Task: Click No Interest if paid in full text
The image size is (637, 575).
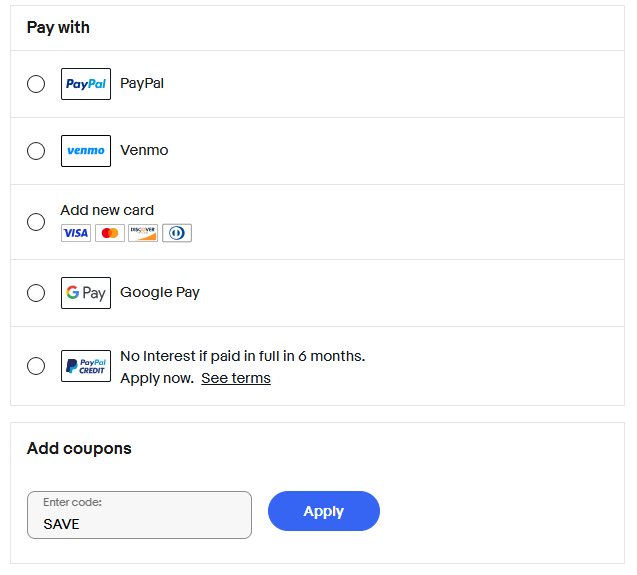Action: pyautogui.click(x=243, y=356)
